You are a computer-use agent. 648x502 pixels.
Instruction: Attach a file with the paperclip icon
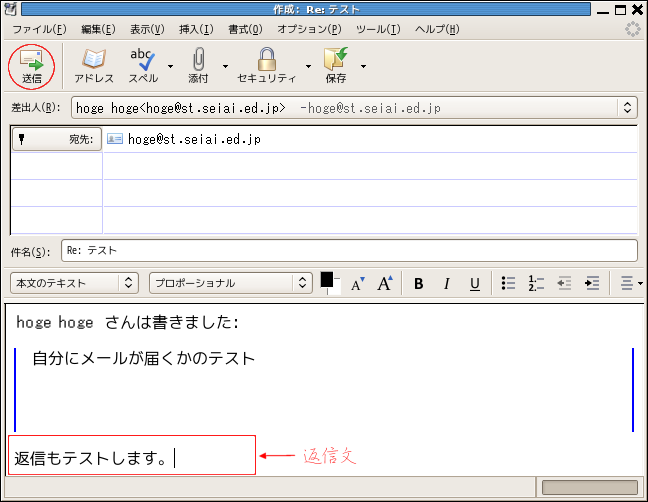(198, 64)
